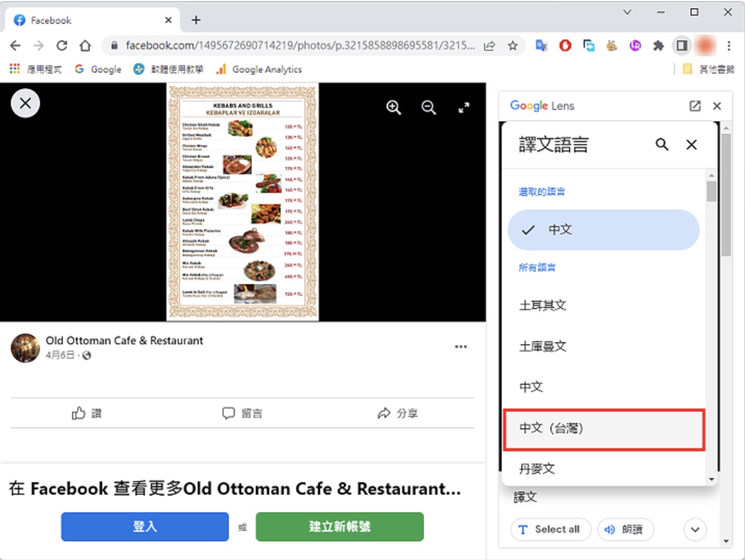Share this page icon in address bar
The width and height of the screenshot is (745, 560).
(489, 46)
